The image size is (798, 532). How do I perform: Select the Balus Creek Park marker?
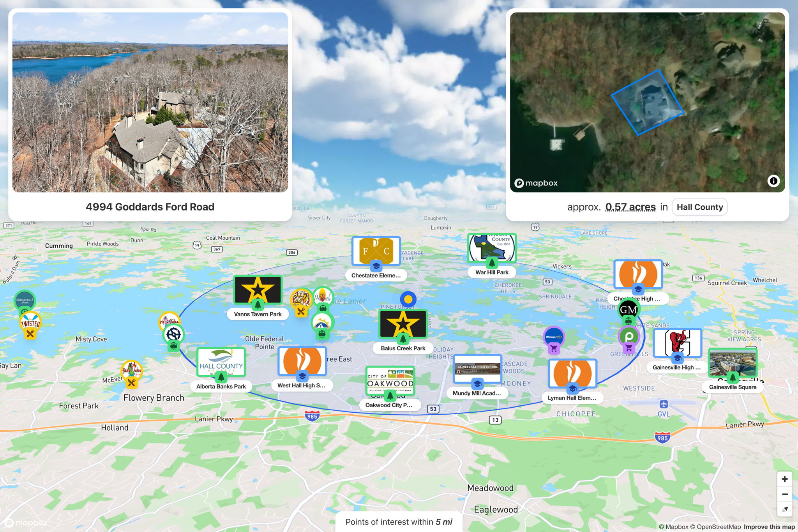[x=403, y=324]
